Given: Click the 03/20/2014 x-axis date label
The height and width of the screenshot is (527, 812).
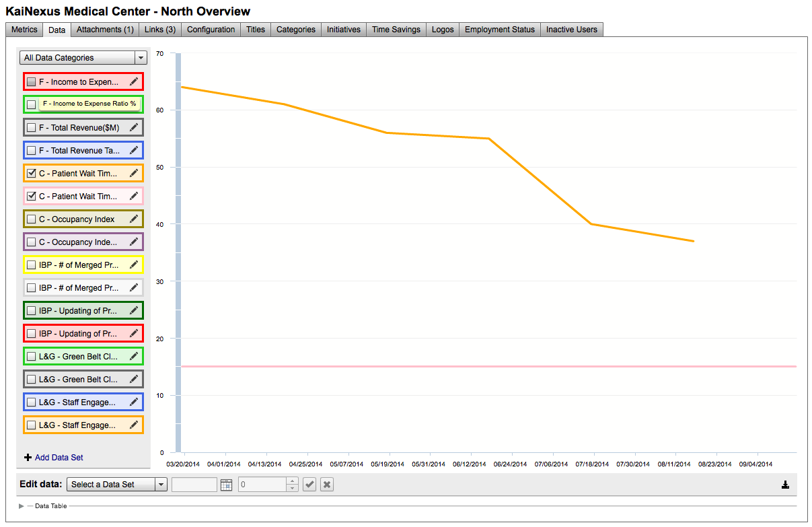Looking at the screenshot, I should click(x=183, y=464).
